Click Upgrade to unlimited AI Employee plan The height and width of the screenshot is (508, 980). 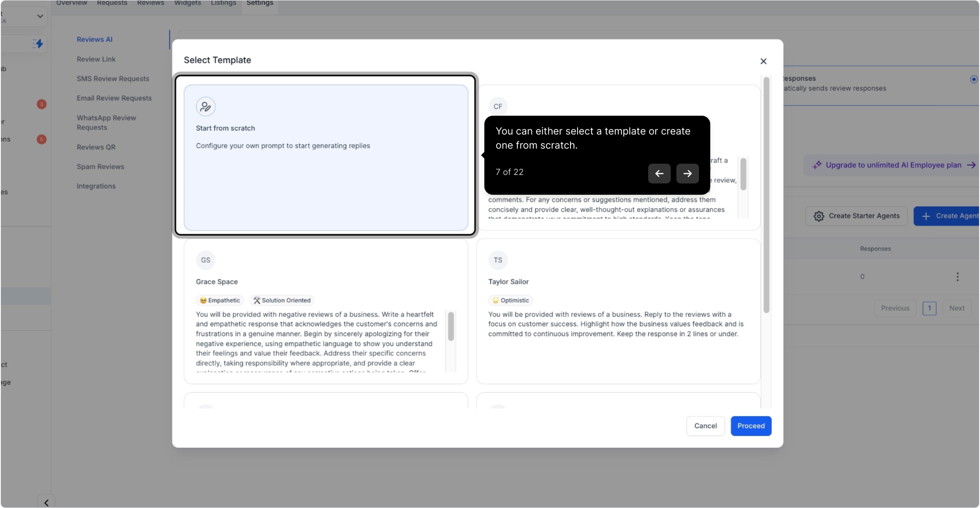click(893, 165)
